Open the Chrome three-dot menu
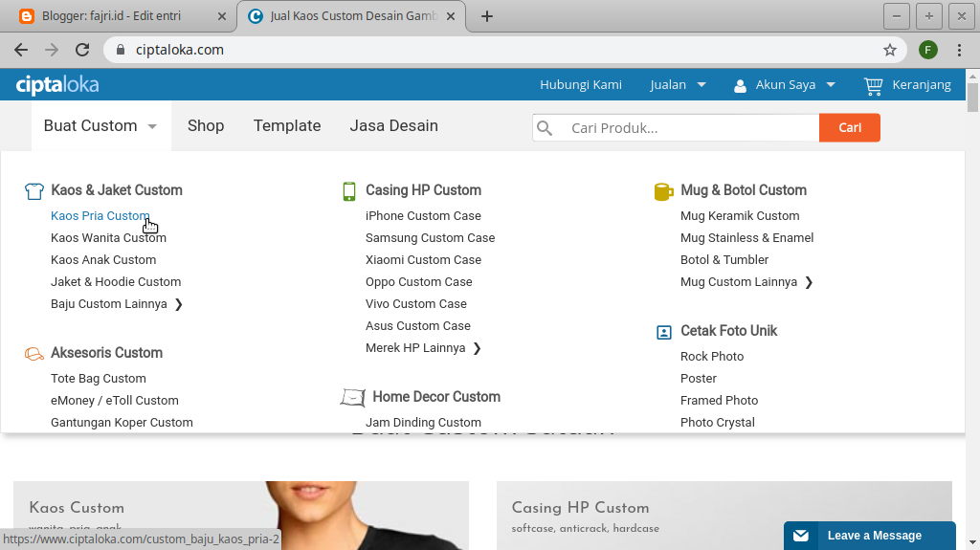The height and width of the screenshot is (550, 980). coord(959,50)
